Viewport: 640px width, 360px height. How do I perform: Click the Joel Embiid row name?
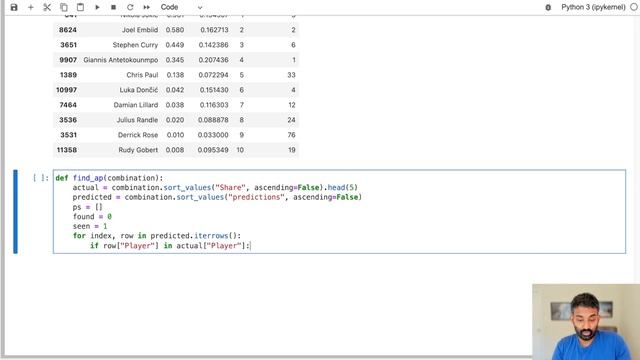tap(140, 30)
